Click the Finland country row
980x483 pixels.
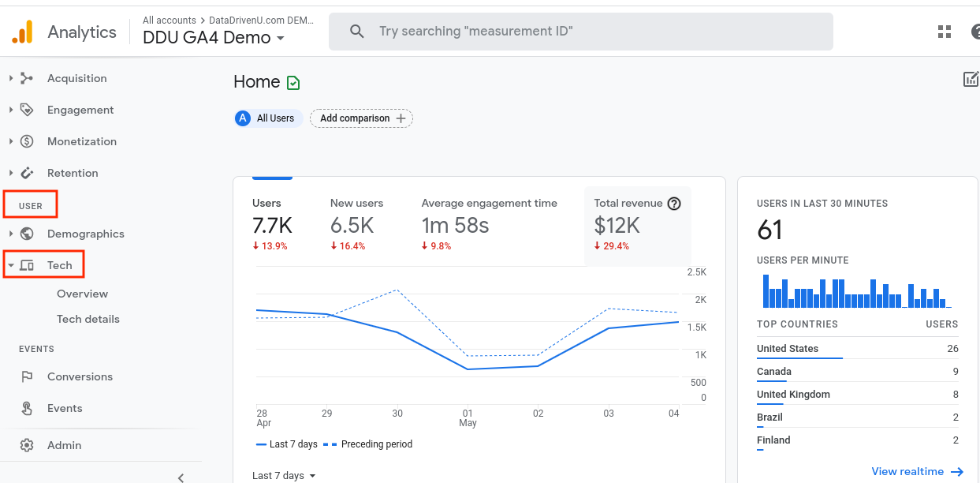(857, 440)
